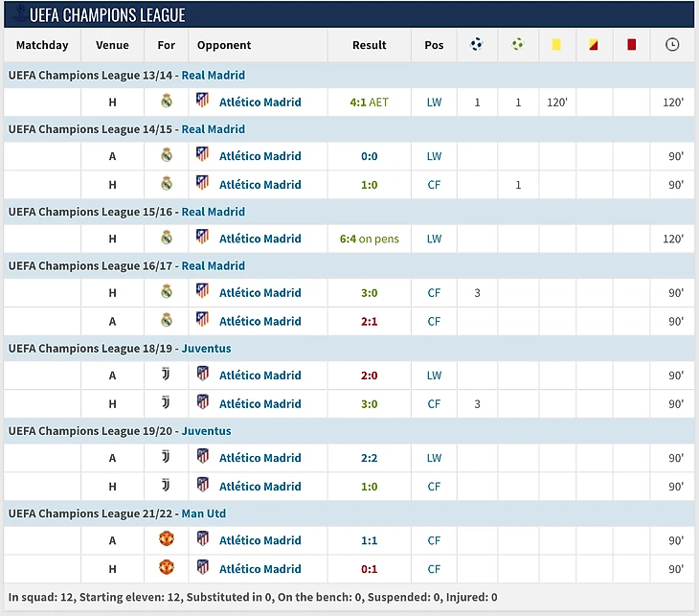699x616 pixels.
Task: Open Juventus link in 18/19 header
Action: [206, 349]
